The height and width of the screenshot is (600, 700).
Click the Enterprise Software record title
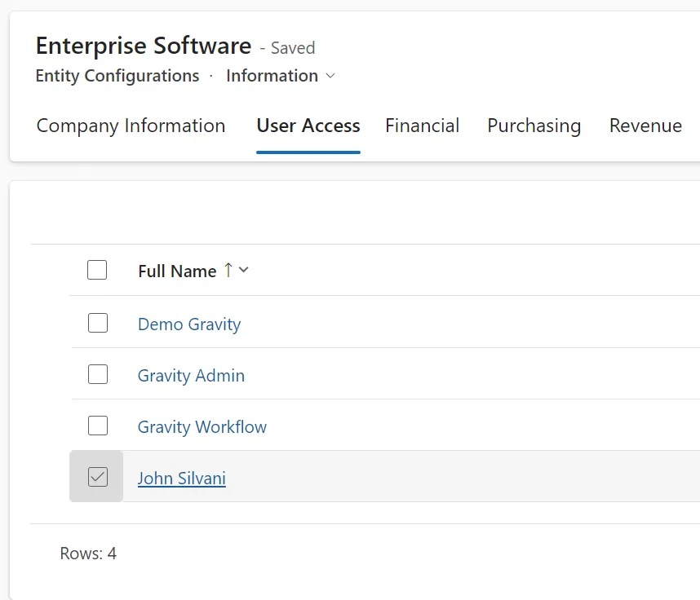click(x=144, y=46)
